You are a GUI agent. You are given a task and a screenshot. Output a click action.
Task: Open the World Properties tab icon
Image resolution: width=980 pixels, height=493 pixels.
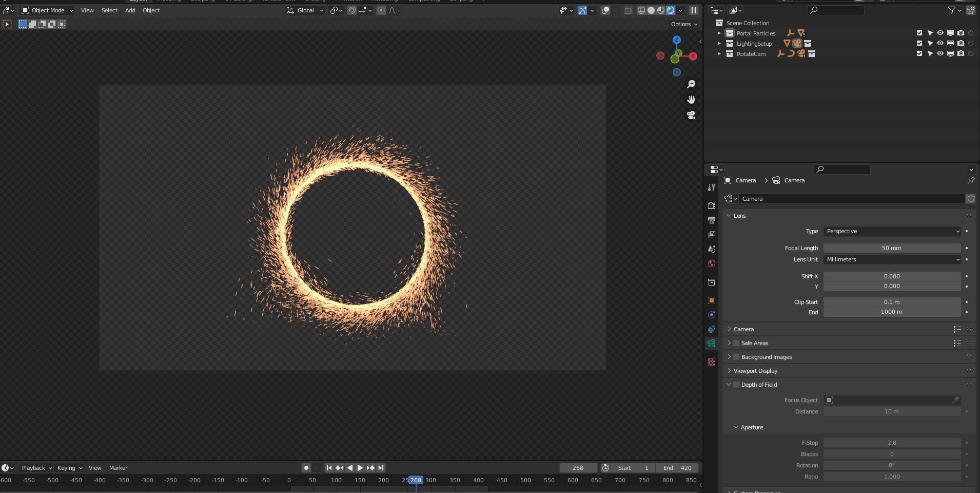(x=712, y=263)
